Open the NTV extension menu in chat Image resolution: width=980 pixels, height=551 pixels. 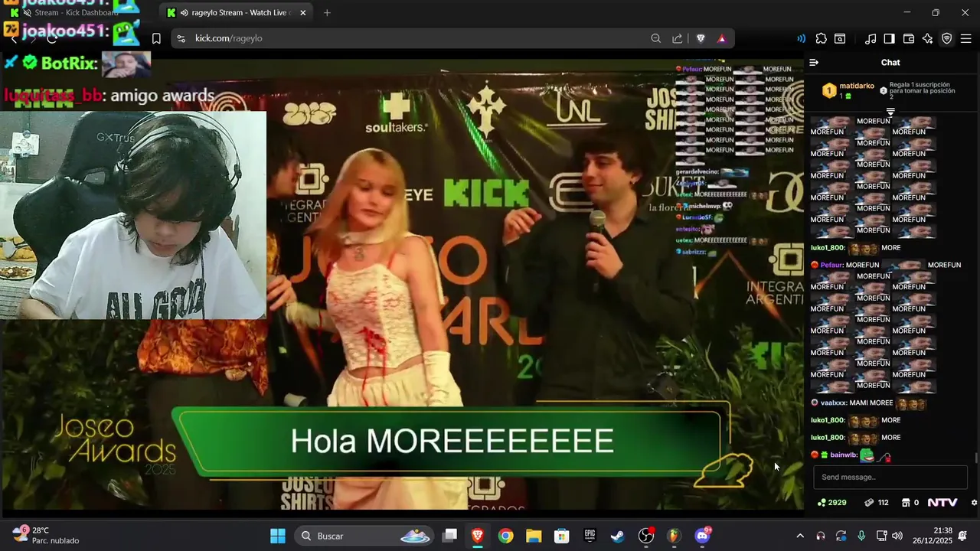pyautogui.click(x=942, y=503)
